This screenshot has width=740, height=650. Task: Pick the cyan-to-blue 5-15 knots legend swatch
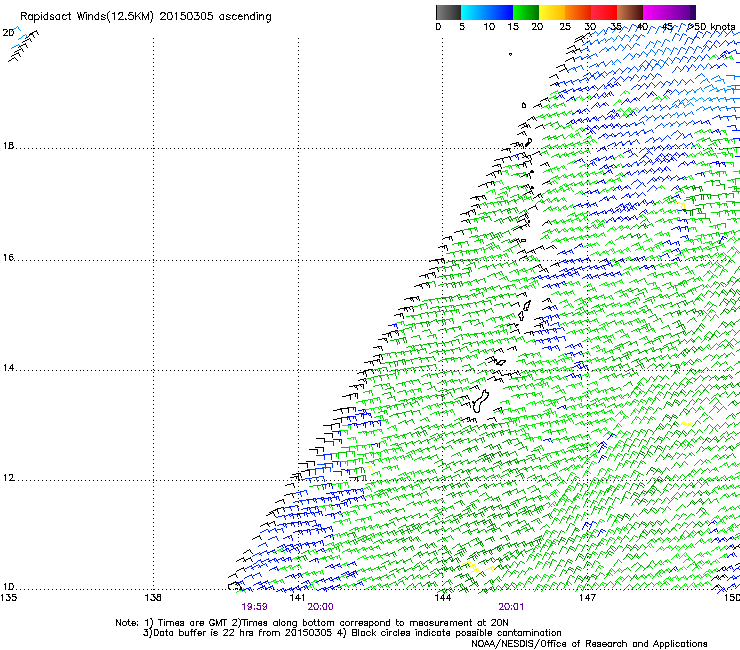[487, 12]
